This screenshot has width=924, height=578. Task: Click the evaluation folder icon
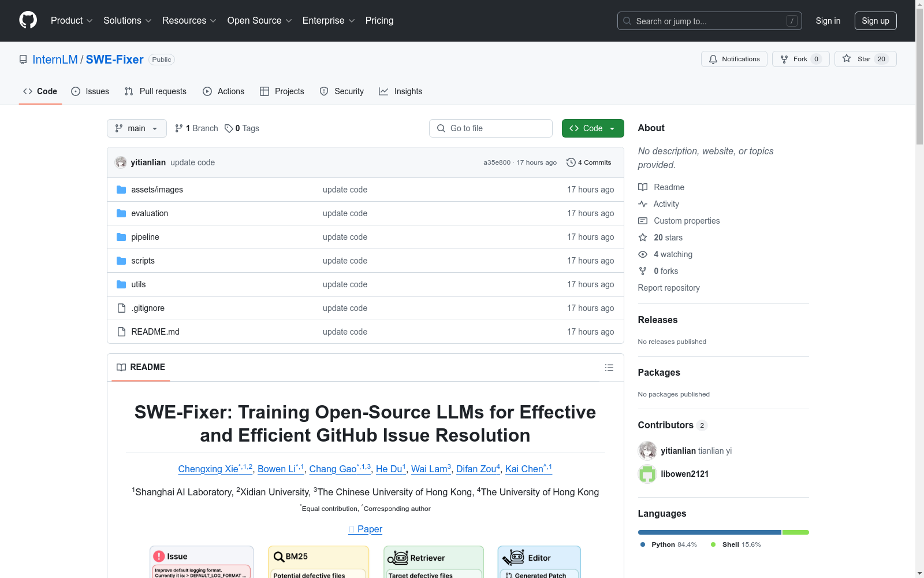[x=121, y=213]
